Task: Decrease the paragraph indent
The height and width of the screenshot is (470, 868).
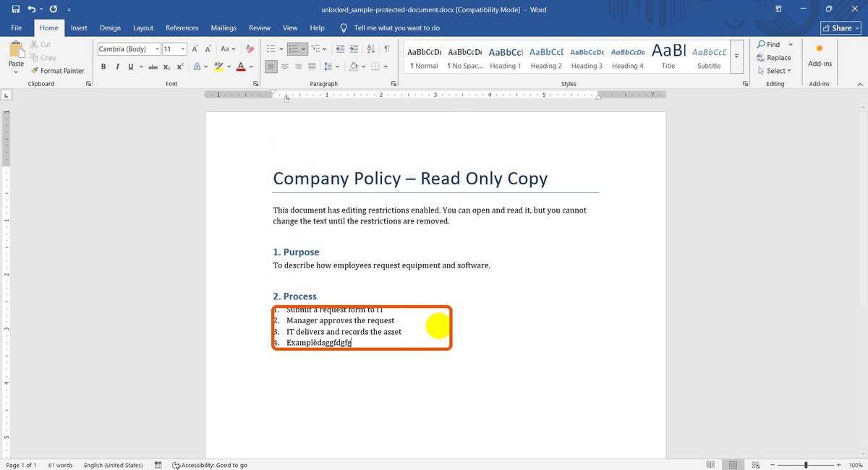Action: [339, 49]
